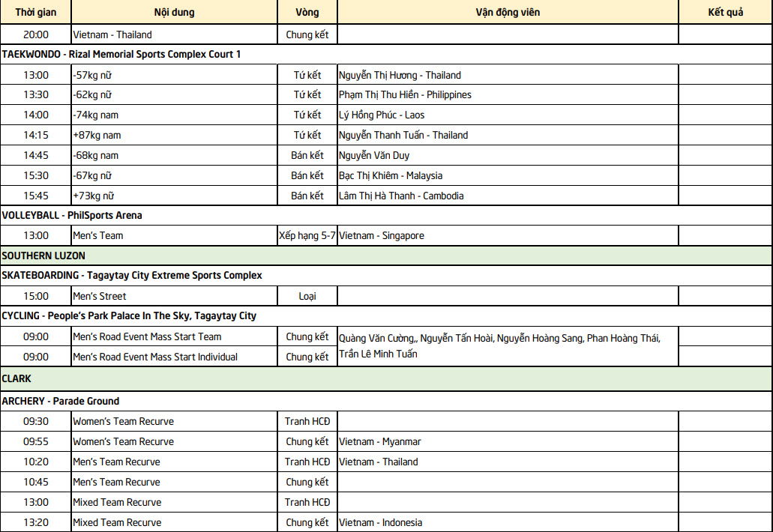773x532 pixels.
Task: Select the "Nội dung" column header
Action: click(x=174, y=13)
